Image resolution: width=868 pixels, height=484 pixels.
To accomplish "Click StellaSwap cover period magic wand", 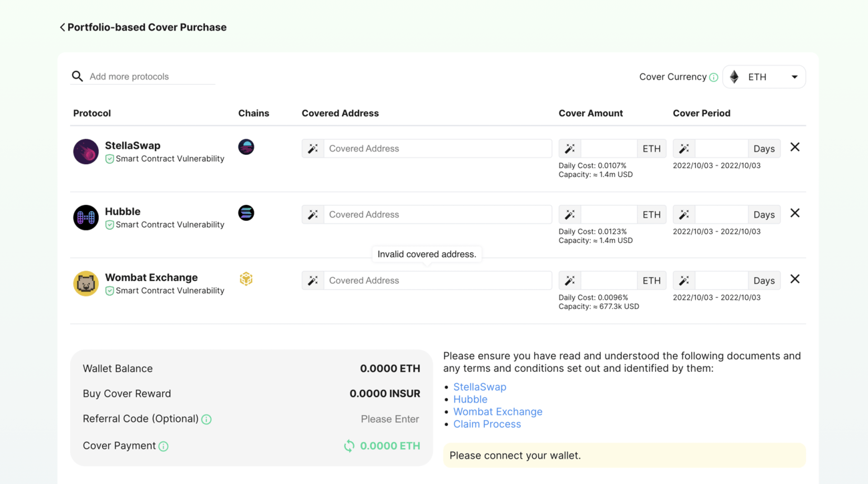I will coord(684,148).
